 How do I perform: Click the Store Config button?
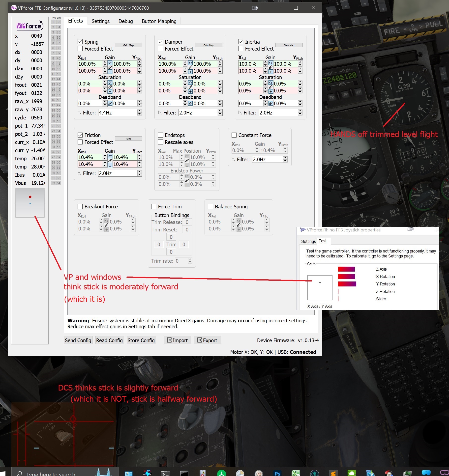point(141,340)
